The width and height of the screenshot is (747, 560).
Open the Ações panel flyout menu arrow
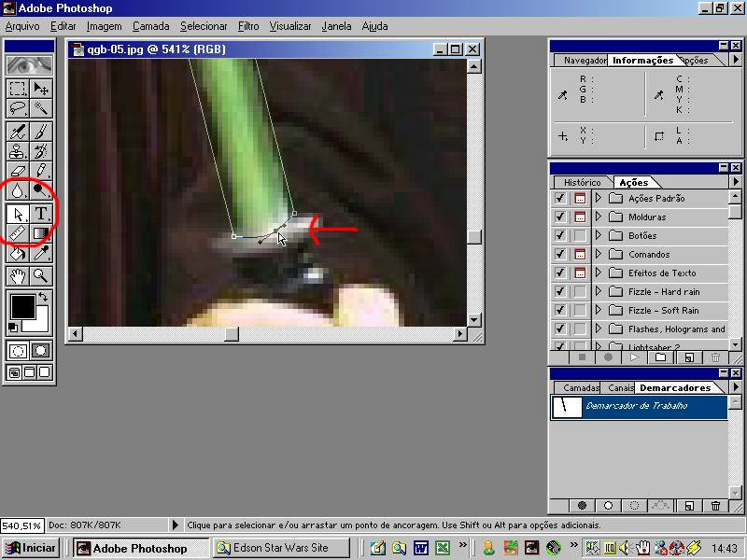click(736, 181)
